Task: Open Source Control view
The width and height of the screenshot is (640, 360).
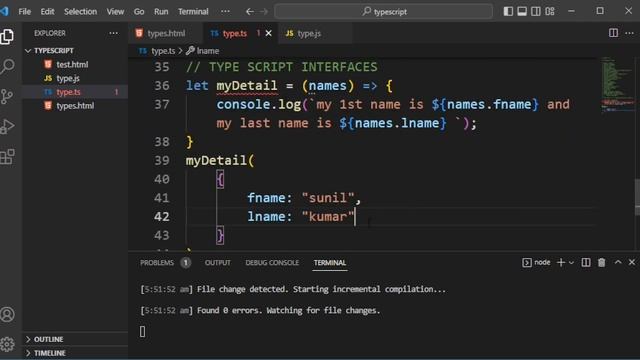Action: pyautogui.click(x=7, y=96)
